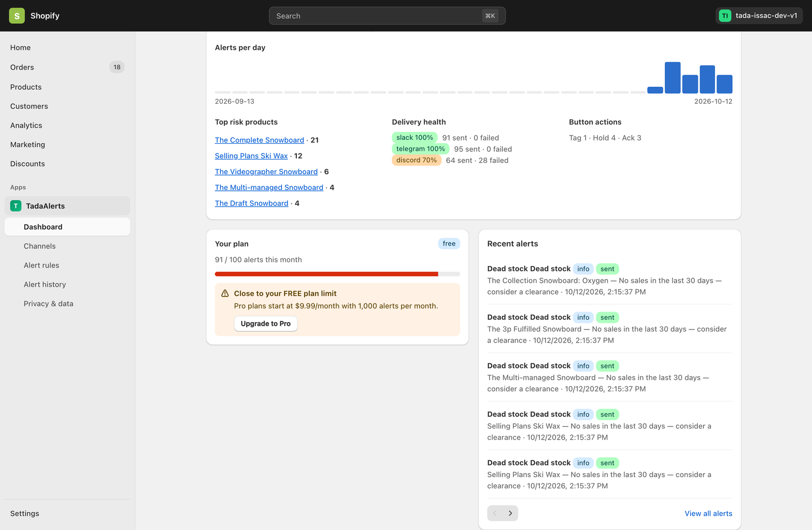Click 'Tag 1 · Hold 4 · Ack 3' text

pyautogui.click(x=605, y=138)
